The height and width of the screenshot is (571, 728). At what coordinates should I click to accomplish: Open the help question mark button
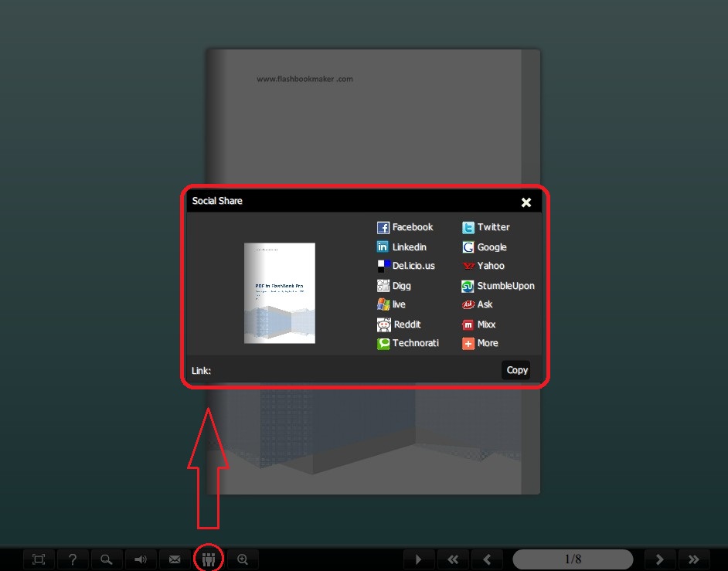(73, 559)
